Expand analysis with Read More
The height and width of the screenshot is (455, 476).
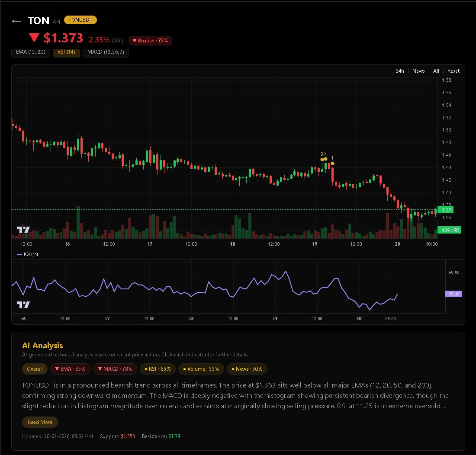click(40, 422)
